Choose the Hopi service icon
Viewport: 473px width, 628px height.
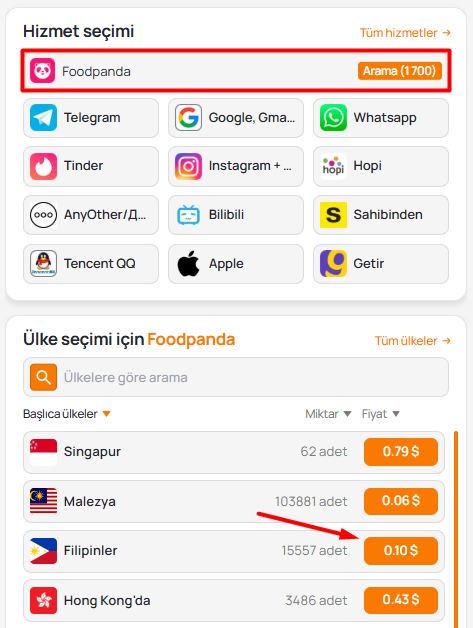(333, 166)
